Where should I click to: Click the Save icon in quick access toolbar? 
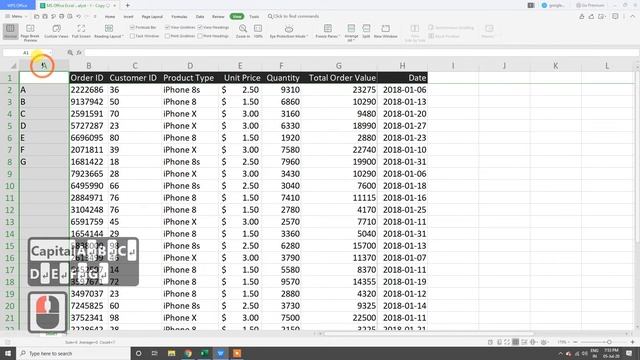[x=45, y=17]
